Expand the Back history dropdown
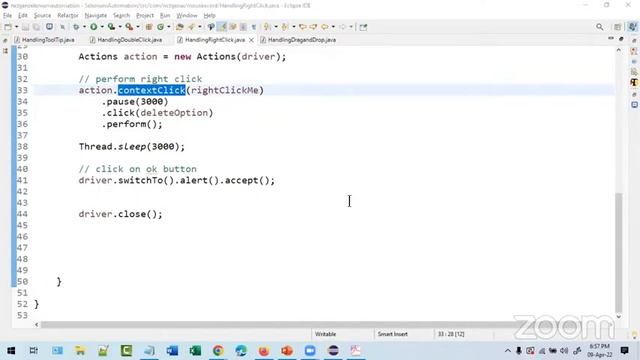 333,27
